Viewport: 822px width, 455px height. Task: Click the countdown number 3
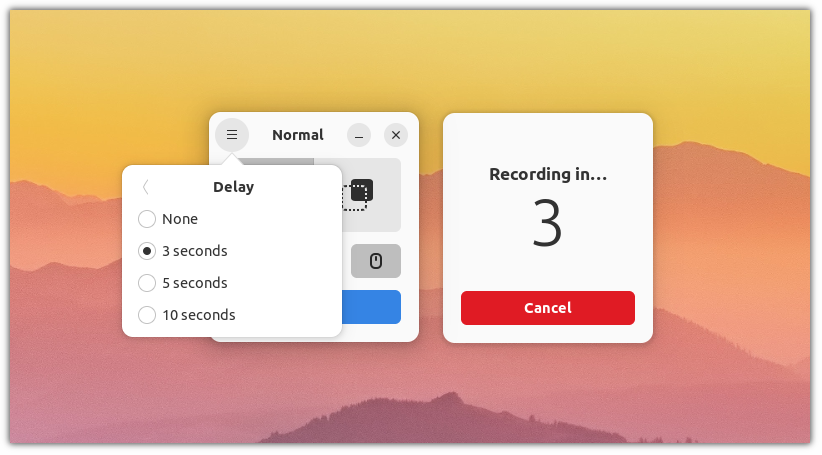pyautogui.click(x=547, y=223)
